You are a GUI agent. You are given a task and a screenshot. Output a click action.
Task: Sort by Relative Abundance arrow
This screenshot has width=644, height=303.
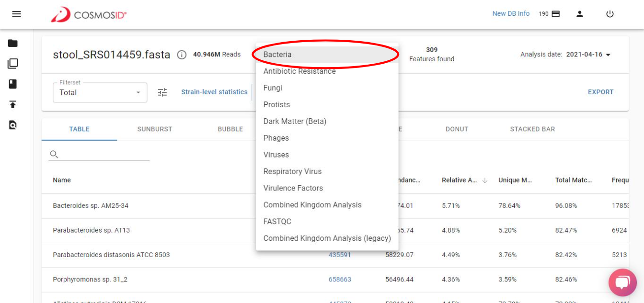[x=484, y=180]
